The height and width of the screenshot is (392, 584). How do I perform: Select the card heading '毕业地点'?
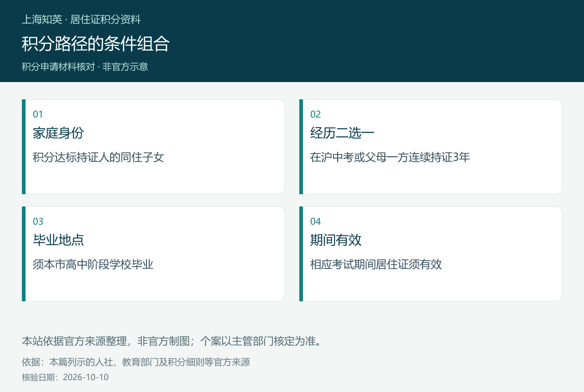click(58, 240)
